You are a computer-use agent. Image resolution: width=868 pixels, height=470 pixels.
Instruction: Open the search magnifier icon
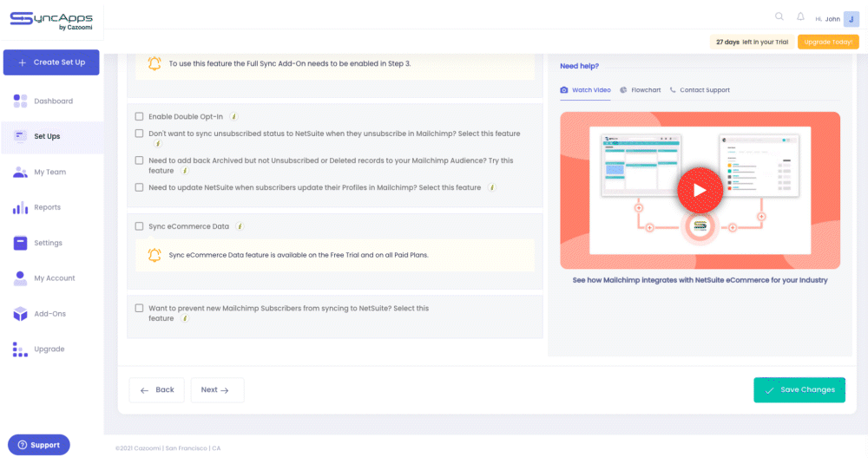point(779,16)
